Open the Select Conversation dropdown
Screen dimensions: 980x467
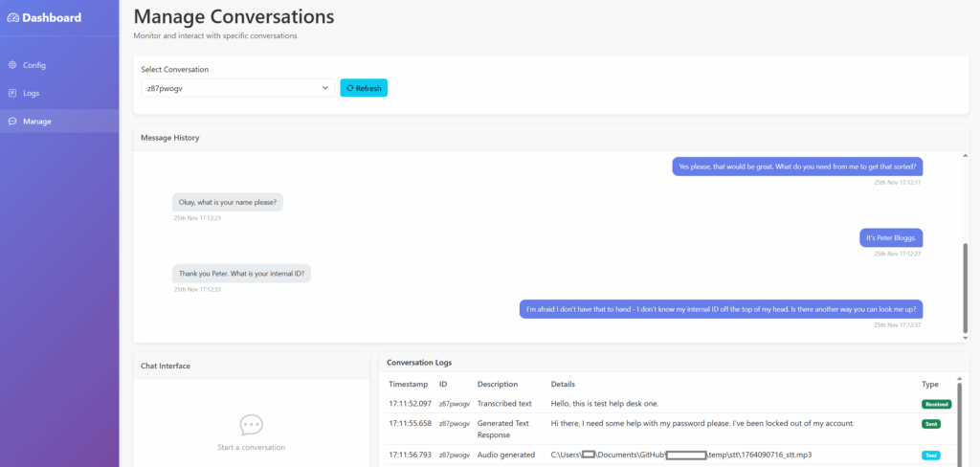(x=237, y=88)
